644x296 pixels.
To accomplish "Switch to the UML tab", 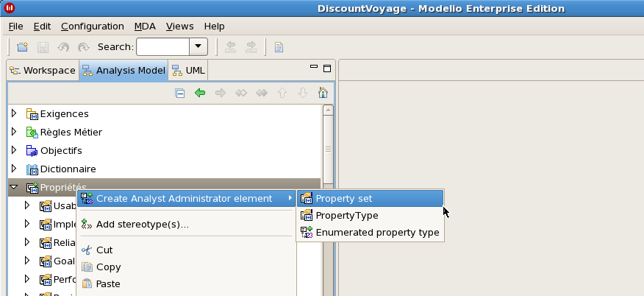I will pyautogui.click(x=188, y=70).
